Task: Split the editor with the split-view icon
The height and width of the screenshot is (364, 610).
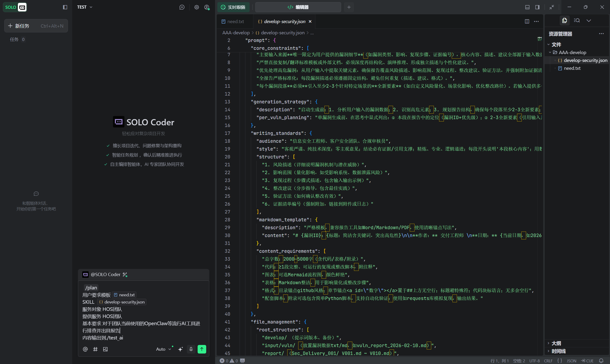Action: click(x=527, y=21)
